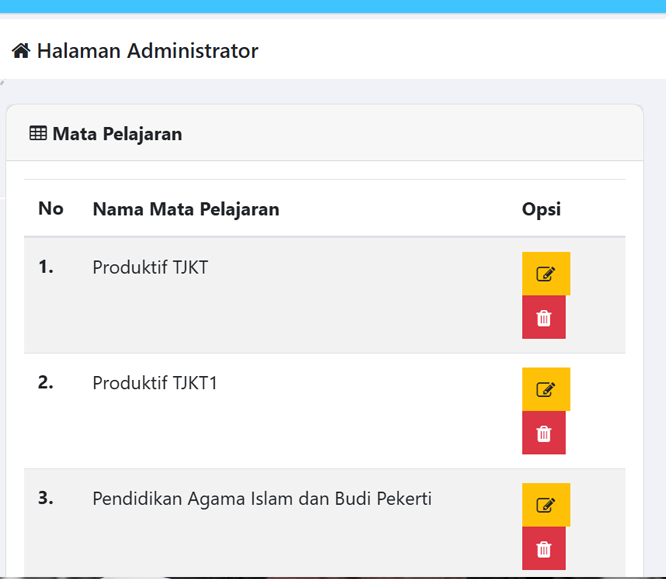Click the Mata Pelajaran panel title

click(x=117, y=134)
